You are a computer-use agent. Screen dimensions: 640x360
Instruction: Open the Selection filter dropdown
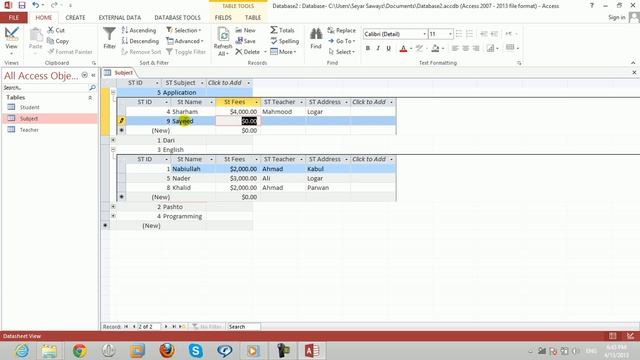tap(184, 30)
